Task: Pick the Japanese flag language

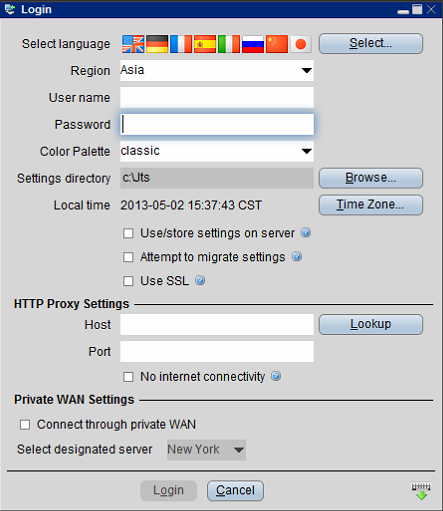Action: 301,44
